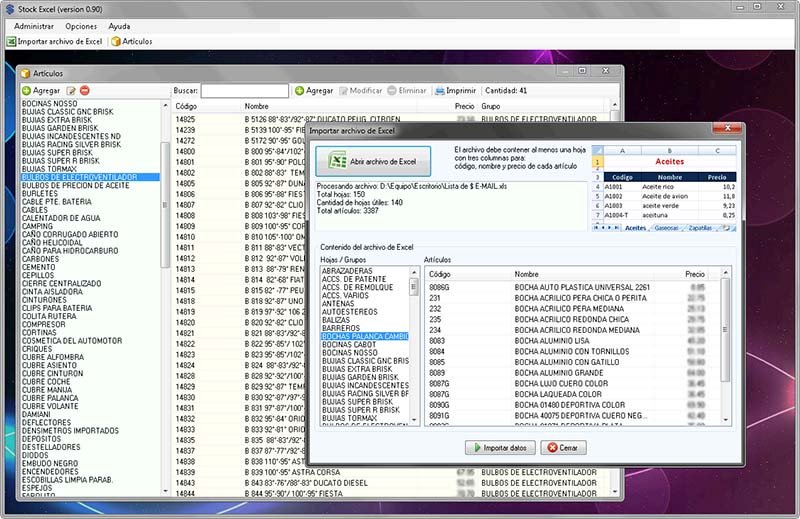The height and width of the screenshot is (519, 800).
Task: Click row BOCHA ALUMINIO LISA
Action: 571,340
